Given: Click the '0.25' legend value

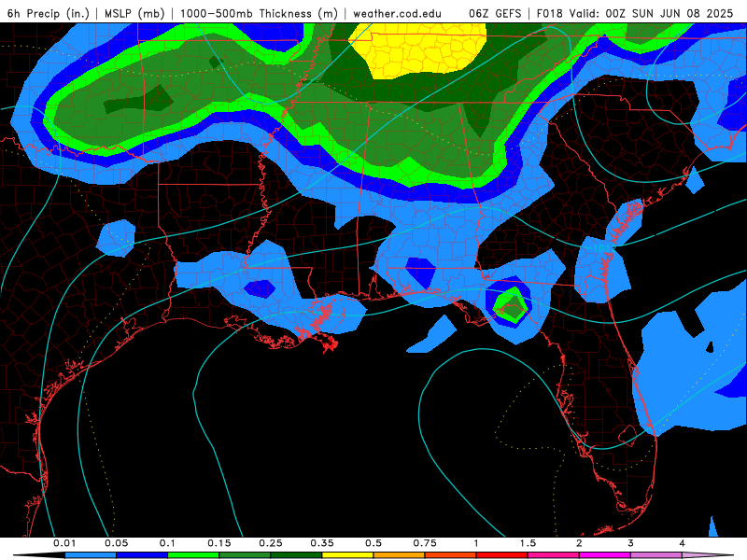Looking at the screenshot, I should (271, 543).
